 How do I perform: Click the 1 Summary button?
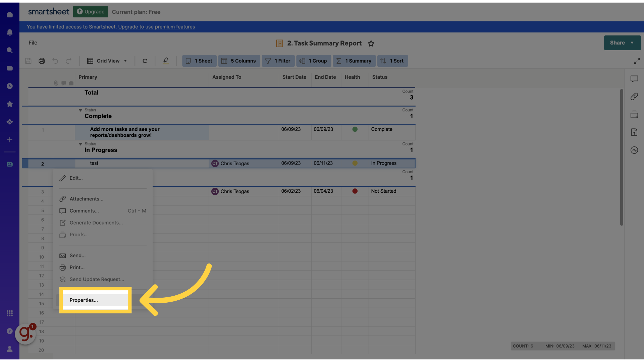click(354, 61)
